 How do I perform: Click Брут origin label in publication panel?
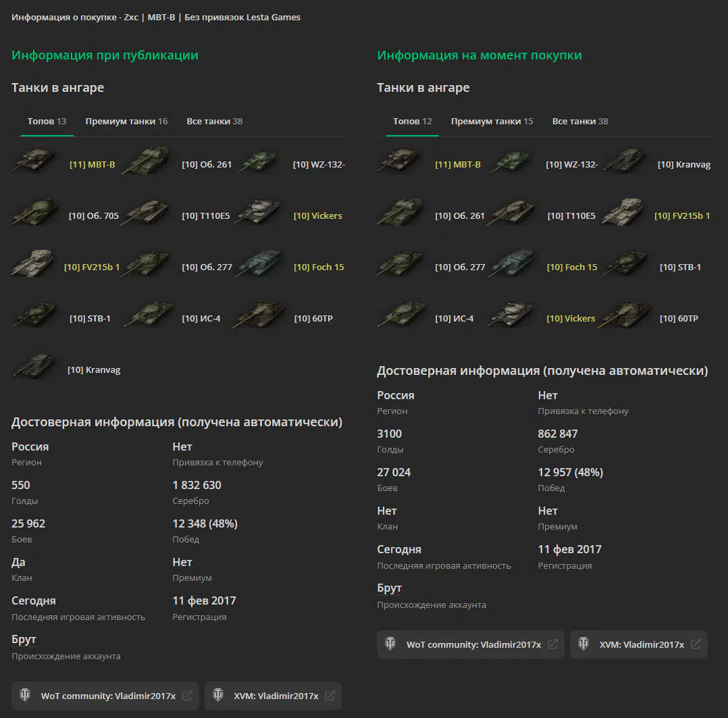pos(24,640)
